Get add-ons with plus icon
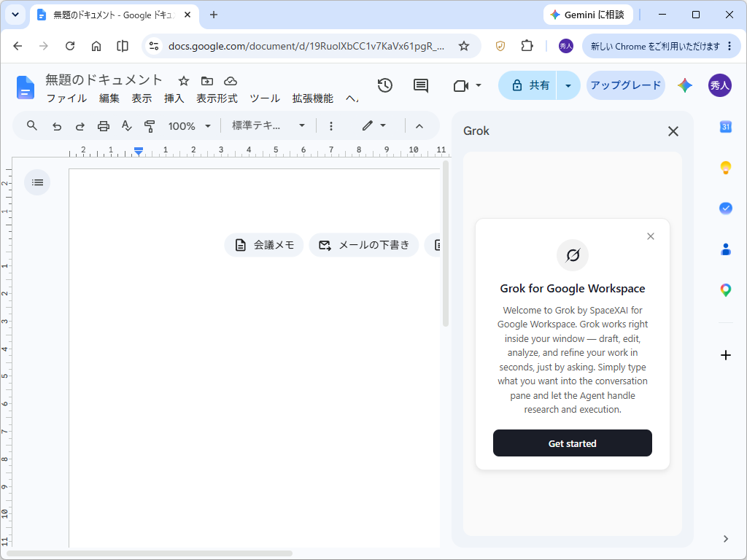 coord(726,355)
